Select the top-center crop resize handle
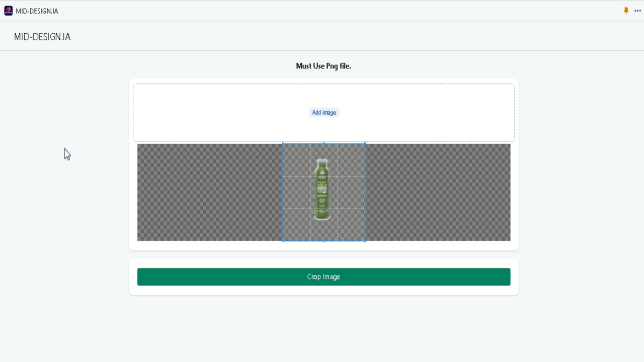The height and width of the screenshot is (362, 644). tap(324, 142)
